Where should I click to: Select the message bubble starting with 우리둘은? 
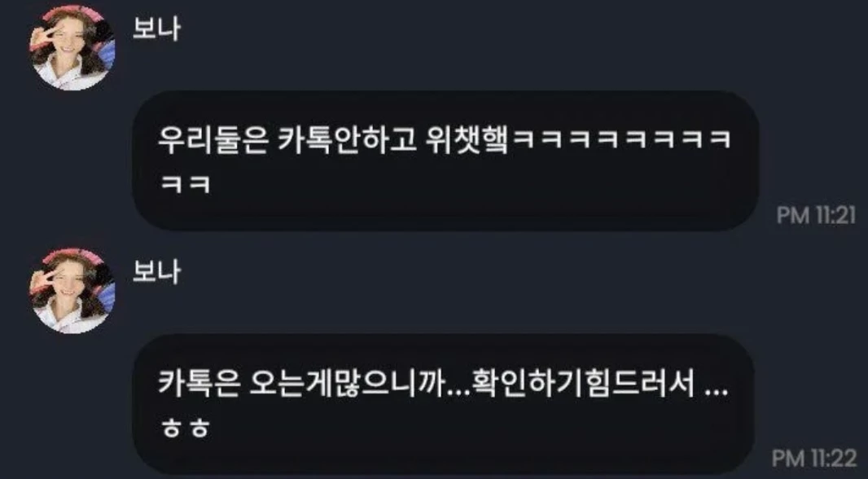pyautogui.click(x=445, y=160)
